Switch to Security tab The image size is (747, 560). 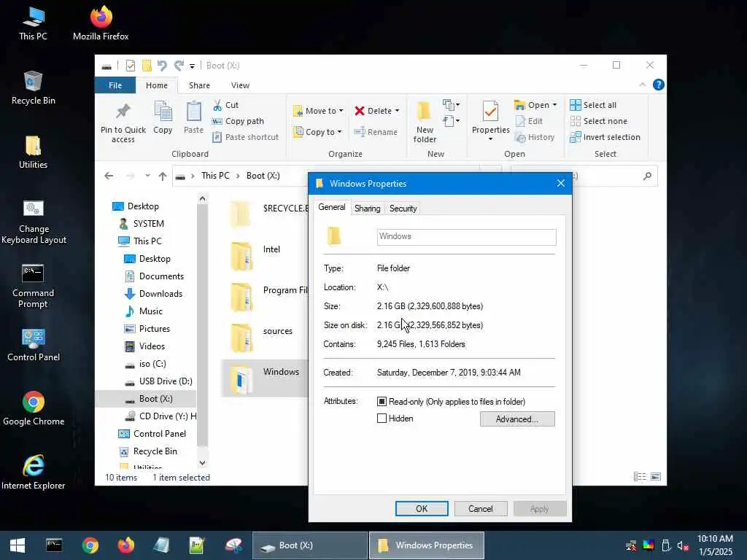[403, 209]
